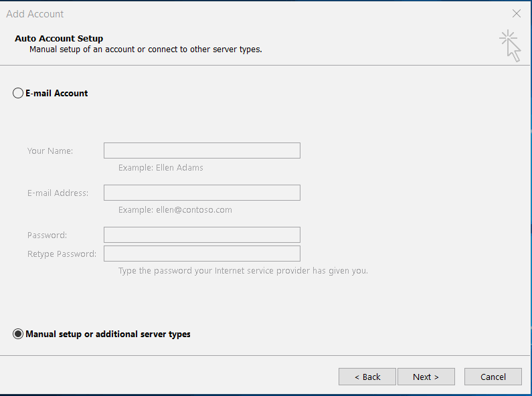Focus the E-mail Address text box

(202, 193)
